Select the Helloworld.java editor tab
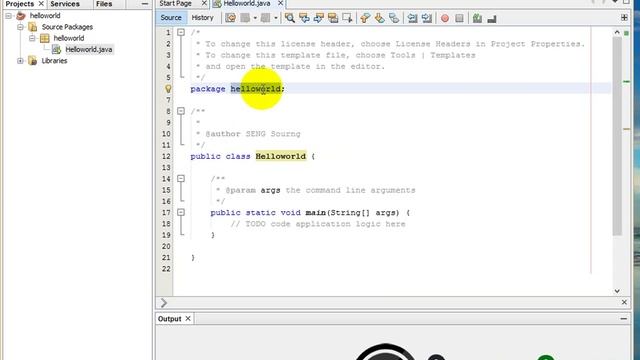The width and height of the screenshot is (640, 360). click(x=247, y=3)
